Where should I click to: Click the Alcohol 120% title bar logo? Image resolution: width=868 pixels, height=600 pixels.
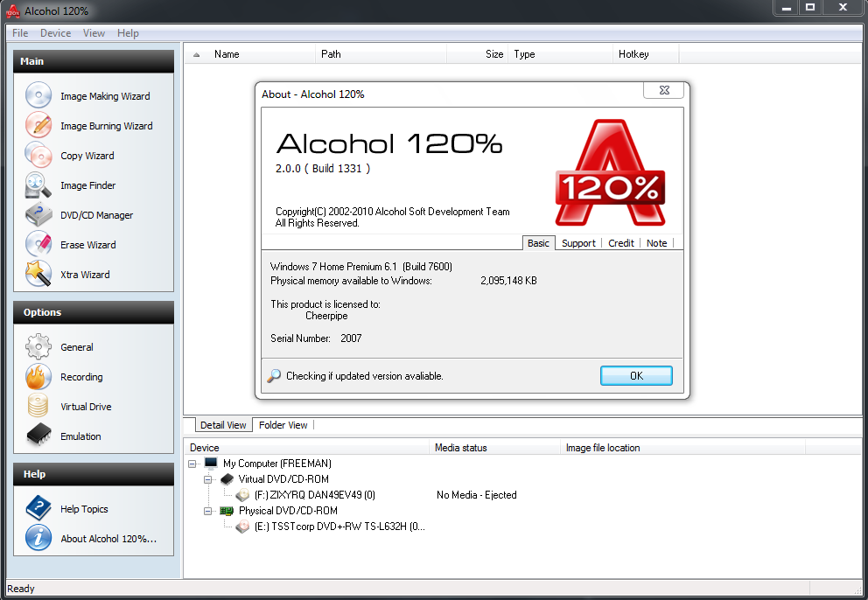[13, 10]
